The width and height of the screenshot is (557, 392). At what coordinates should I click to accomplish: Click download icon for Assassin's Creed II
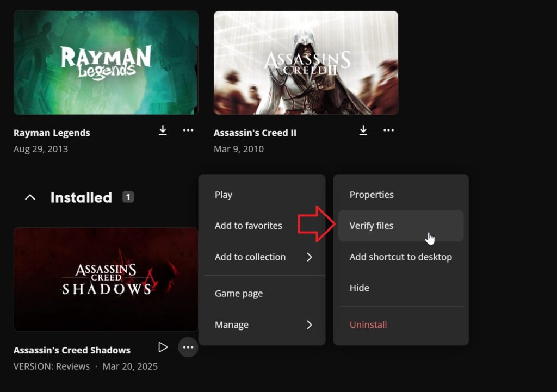click(x=363, y=130)
